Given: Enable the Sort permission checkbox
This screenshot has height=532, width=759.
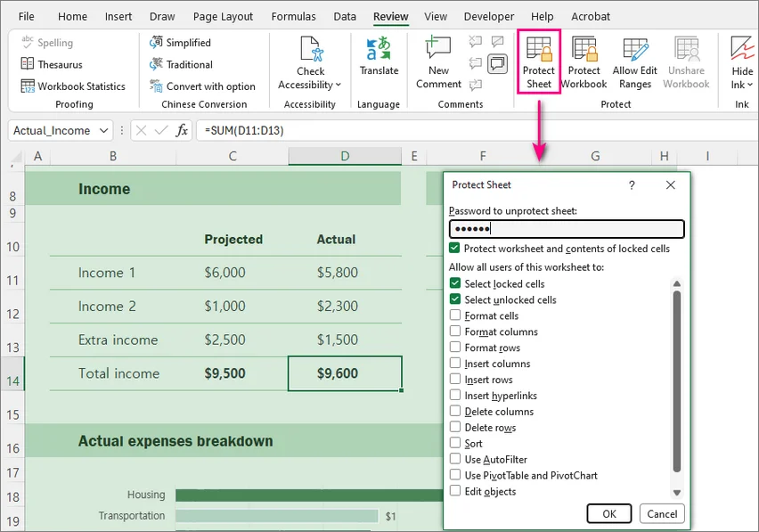Looking at the screenshot, I should coord(455,443).
